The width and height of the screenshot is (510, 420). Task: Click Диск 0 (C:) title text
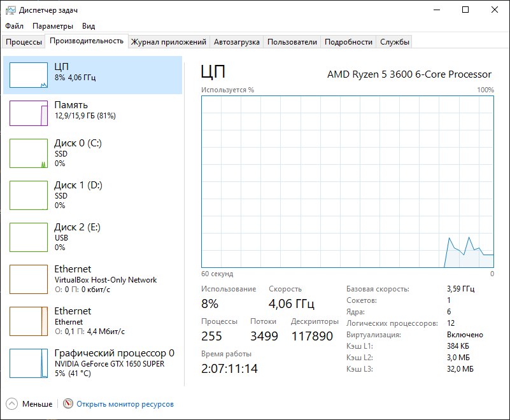(78, 143)
